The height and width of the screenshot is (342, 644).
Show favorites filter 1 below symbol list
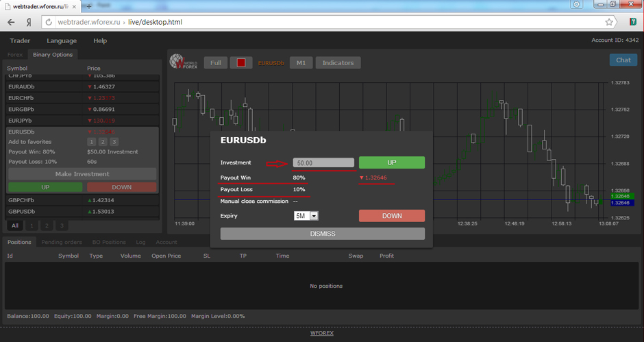32,225
